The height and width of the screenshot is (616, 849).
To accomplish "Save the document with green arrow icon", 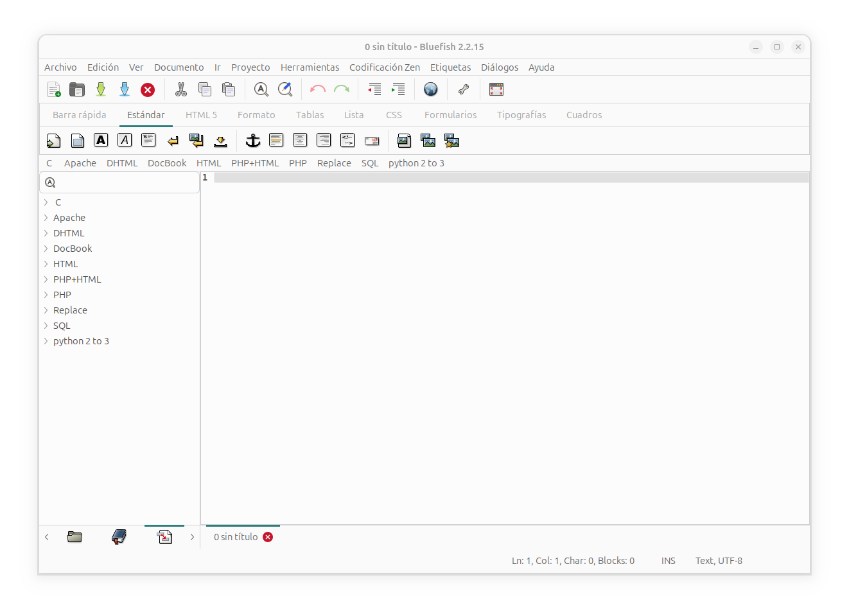I will (101, 89).
